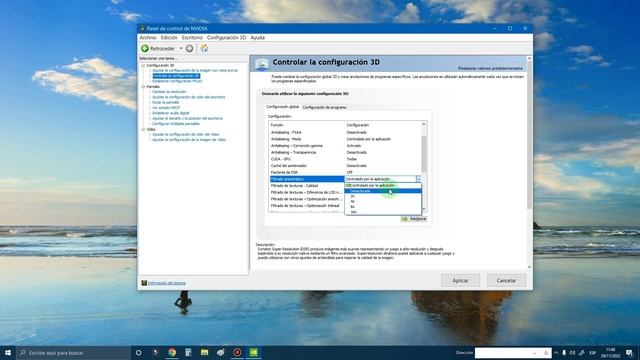The width and height of the screenshot is (640, 360).
Task: Collapse the Configuración 3D tree node
Action: tap(143, 65)
